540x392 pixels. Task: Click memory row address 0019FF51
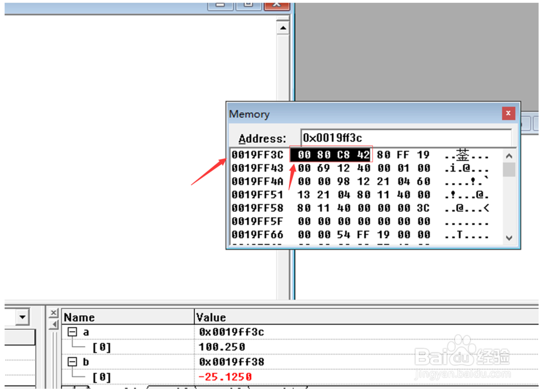tap(257, 195)
